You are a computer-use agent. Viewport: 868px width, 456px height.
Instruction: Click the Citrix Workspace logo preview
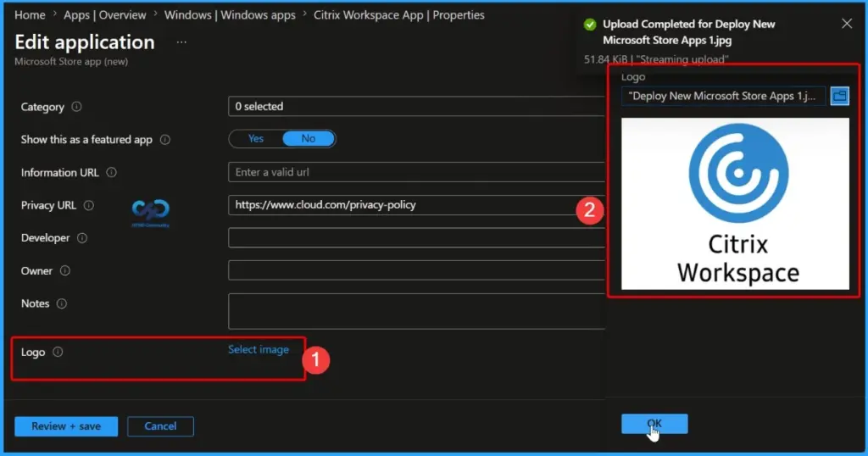[735, 203]
